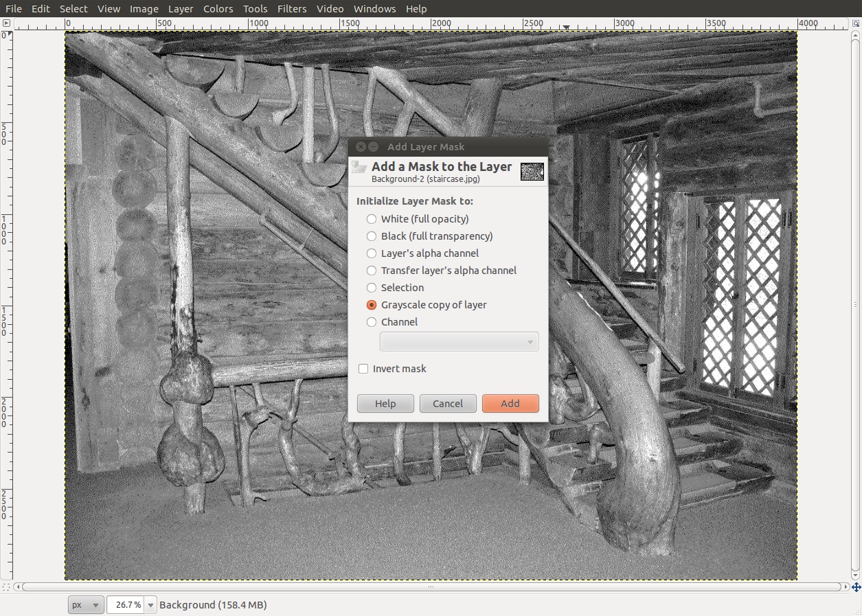The height and width of the screenshot is (616, 862).
Task: Cancel the Add Layer Mask dialog
Action: (x=448, y=404)
